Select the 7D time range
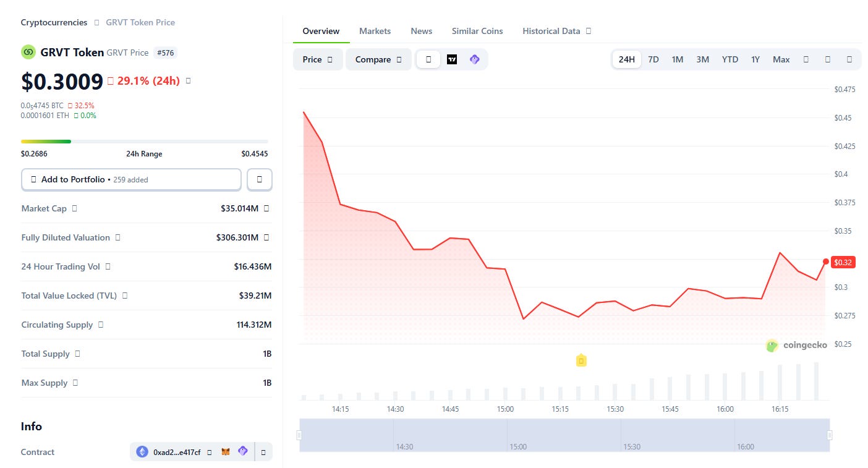Screen dimensions: 868x468 [x=653, y=59]
